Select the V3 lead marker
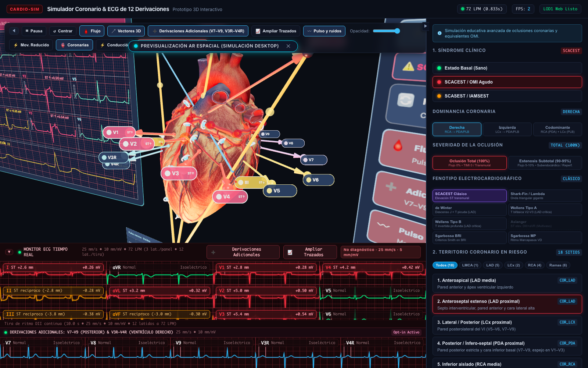 [179, 173]
